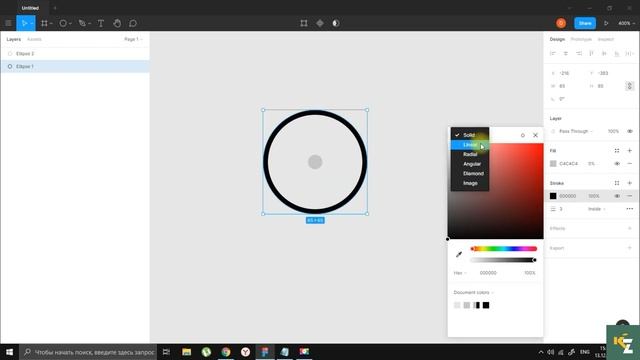This screenshot has height=360, width=640.
Task: Switch to the Inspect tab
Action: point(606,39)
